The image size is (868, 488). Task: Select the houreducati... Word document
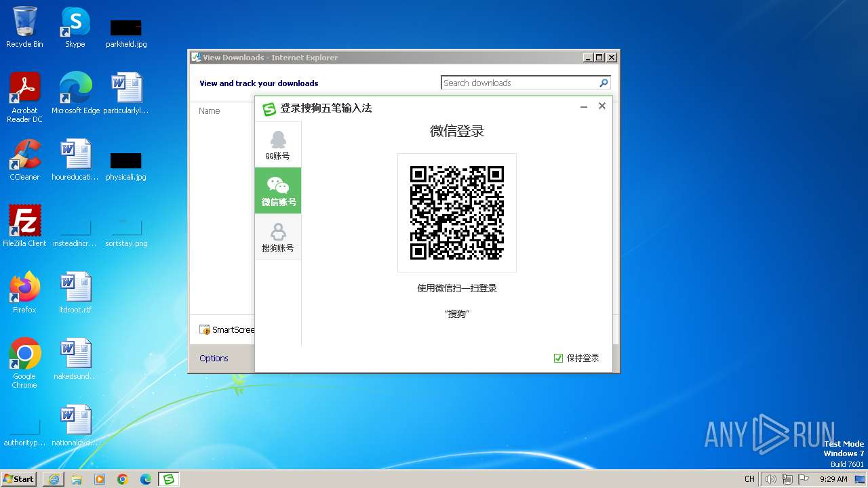click(75, 160)
